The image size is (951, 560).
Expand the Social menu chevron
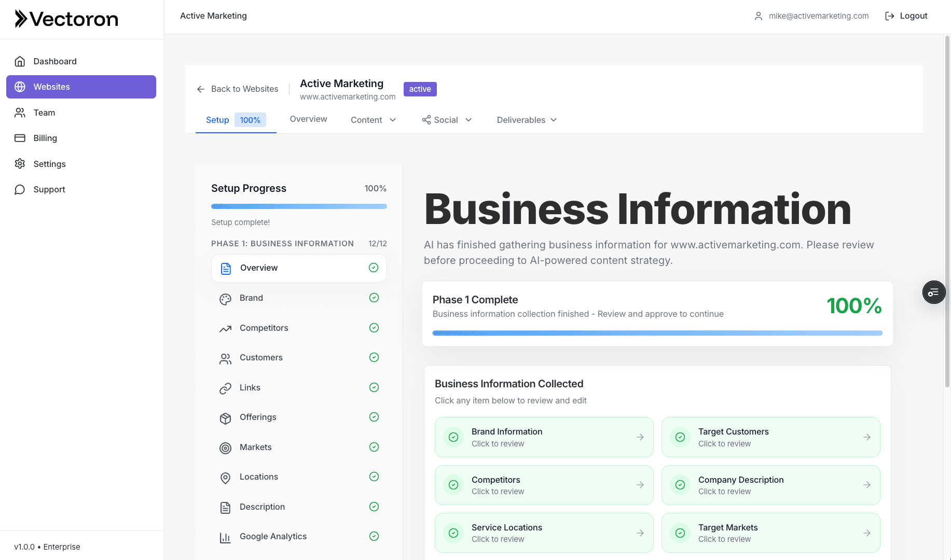point(468,120)
